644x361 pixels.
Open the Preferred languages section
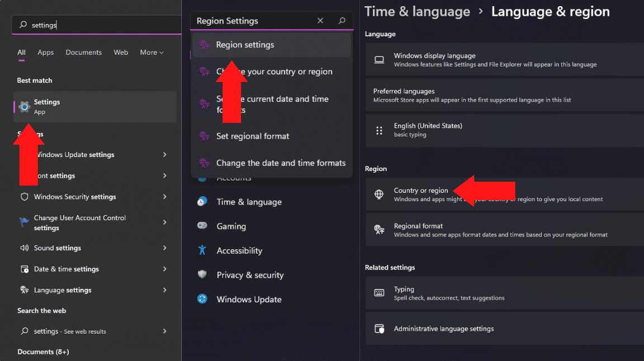click(504, 95)
